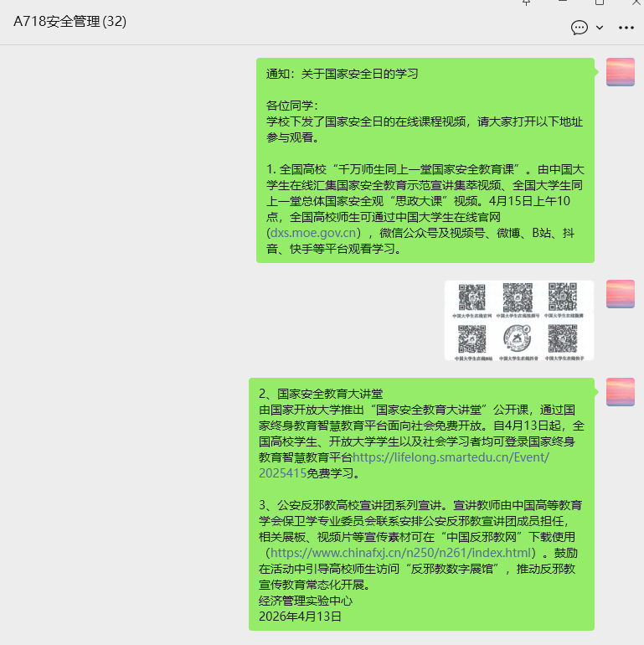Viewport: 644px width, 645px height.
Task: Click the group title A718安全管理 (32)
Action: pyautogui.click(x=70, y=23)
